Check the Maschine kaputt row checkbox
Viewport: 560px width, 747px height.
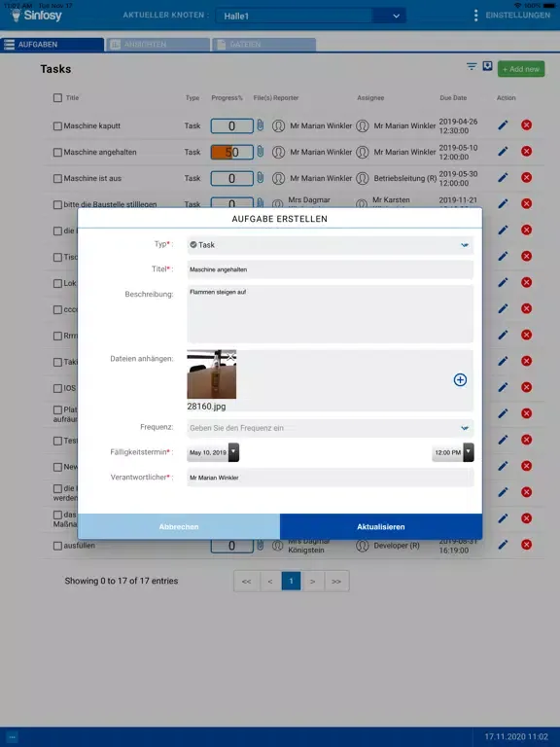click(x=57, y=125)
